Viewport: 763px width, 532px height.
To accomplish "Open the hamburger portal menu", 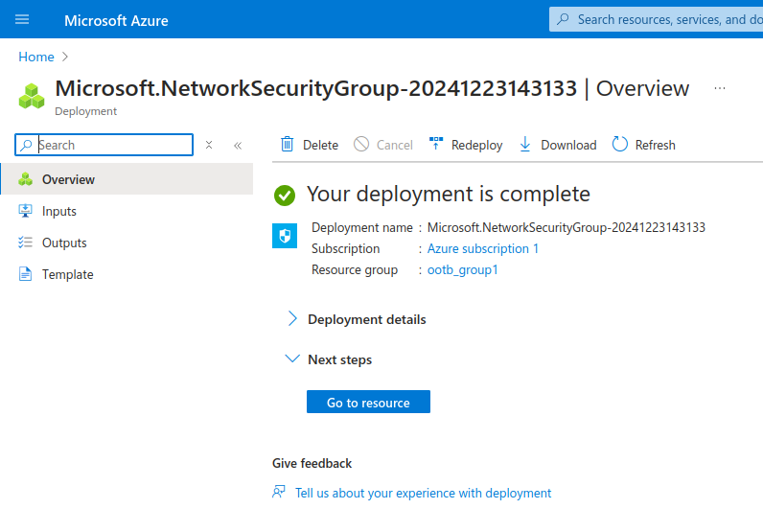I will click(x=22, y=19).
